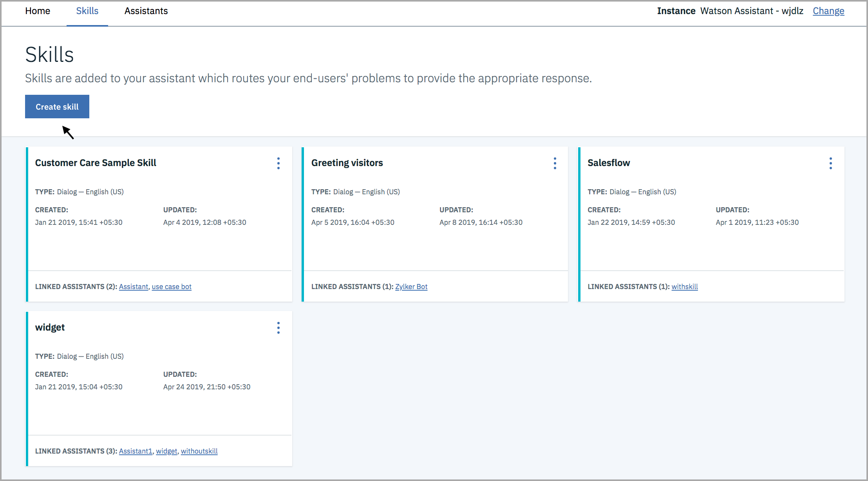The height and width of the screenshot is (481, 868).
Task: Click the Change instance link
Action: pos(828,11)
